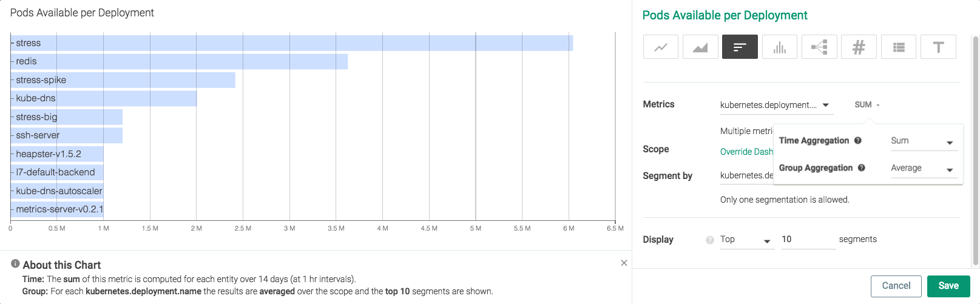Click the green Save button

(948, 286)
